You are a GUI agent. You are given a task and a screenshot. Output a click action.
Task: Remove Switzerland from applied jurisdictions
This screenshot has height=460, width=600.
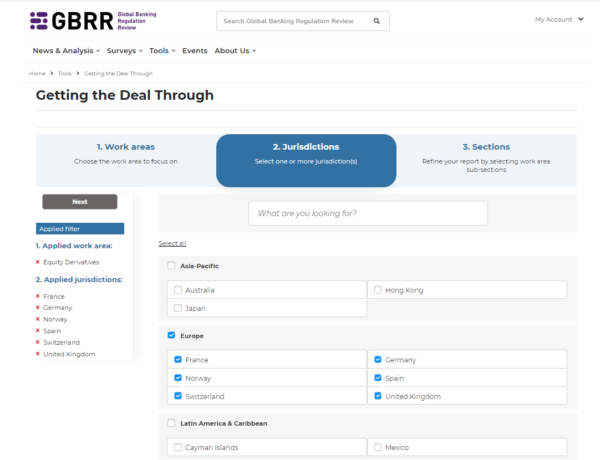coord(38,342)
